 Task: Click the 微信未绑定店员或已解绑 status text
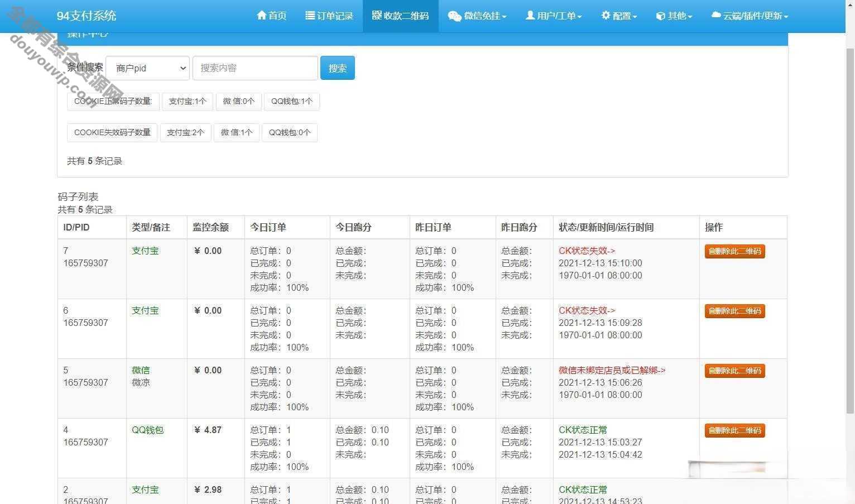[x=612, y=370]
